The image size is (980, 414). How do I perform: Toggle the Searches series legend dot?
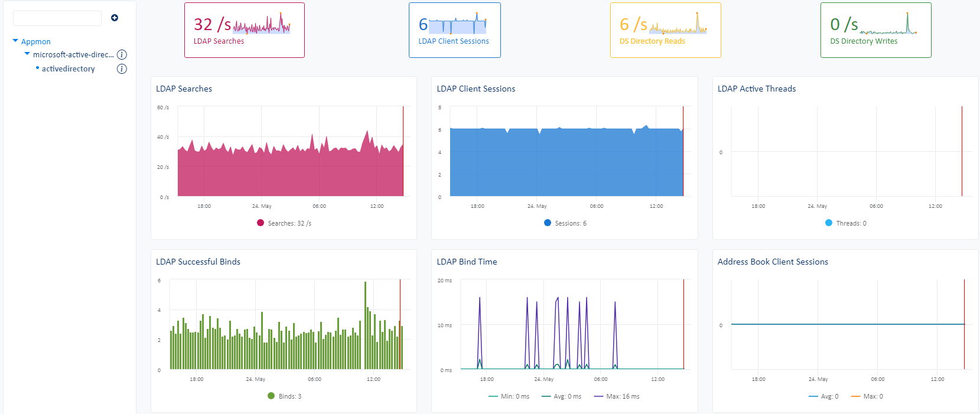tap(261, 223)
